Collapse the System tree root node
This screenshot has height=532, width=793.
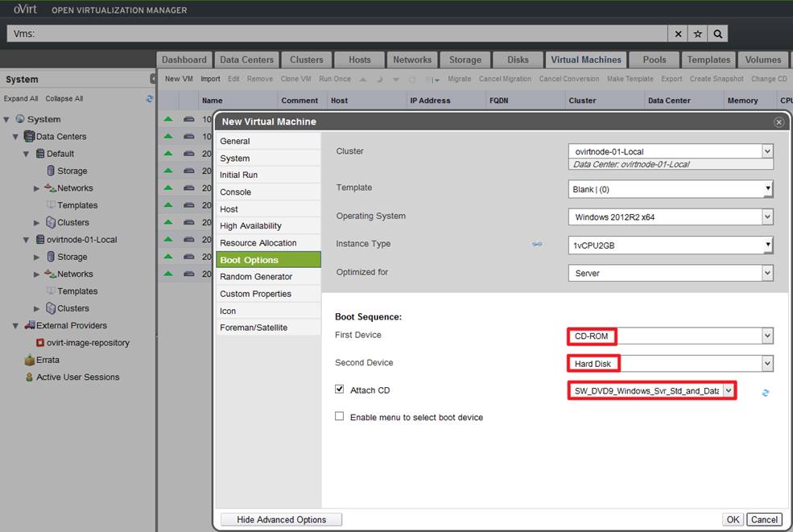pyautogui.click(x=6, y=120)
